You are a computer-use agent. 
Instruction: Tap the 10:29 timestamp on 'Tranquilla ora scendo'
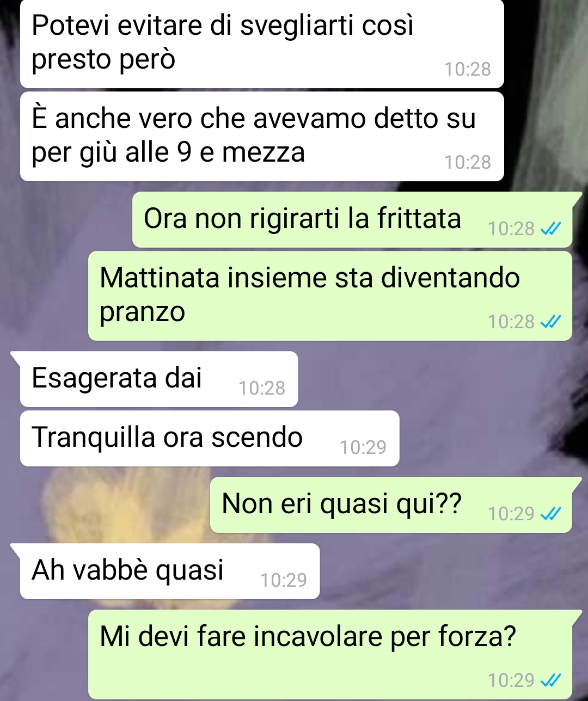coord(363,447)
